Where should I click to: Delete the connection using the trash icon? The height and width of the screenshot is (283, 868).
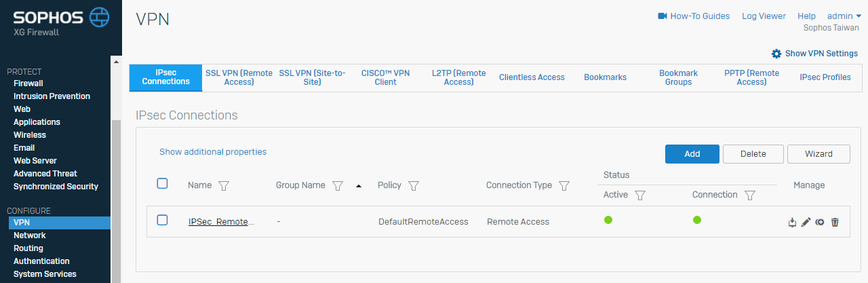[x=835, y=222]
